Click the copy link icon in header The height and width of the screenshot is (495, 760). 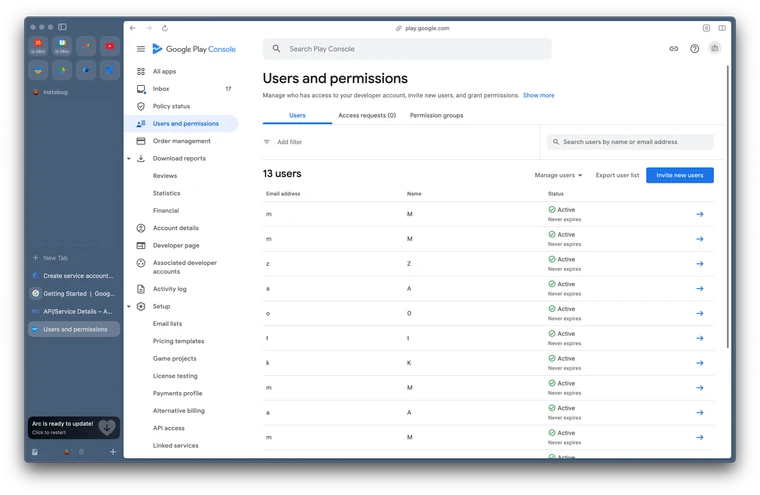(674, 49)
